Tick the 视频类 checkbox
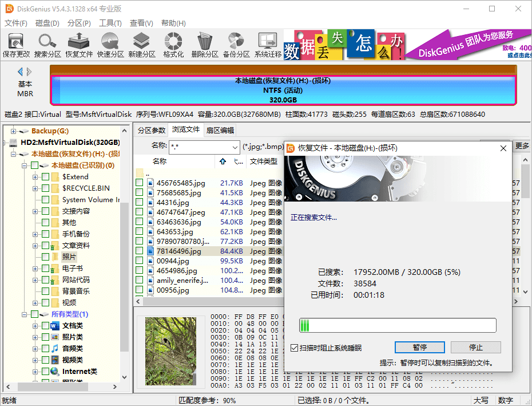Image resolution: width=532 pixels, height=406 pixels. click(x=45, y=360)
